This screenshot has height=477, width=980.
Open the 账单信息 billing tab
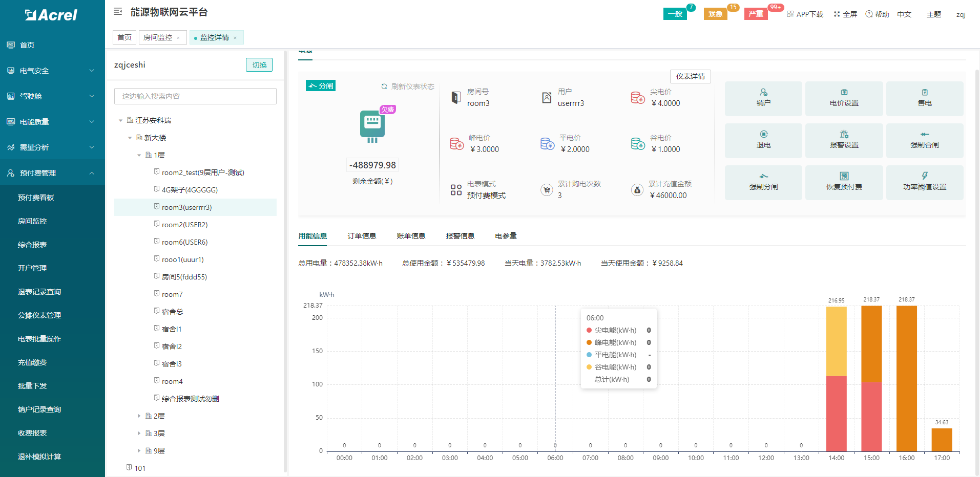411,235
